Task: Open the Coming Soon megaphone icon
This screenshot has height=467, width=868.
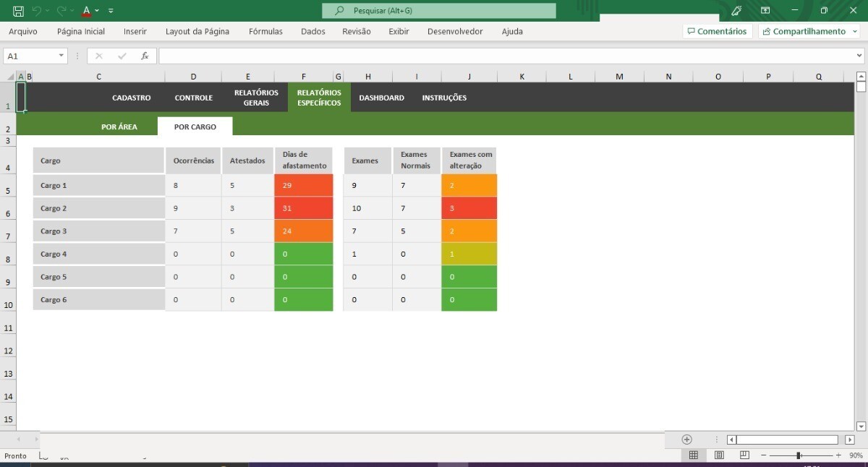Action: coord(736,11)
